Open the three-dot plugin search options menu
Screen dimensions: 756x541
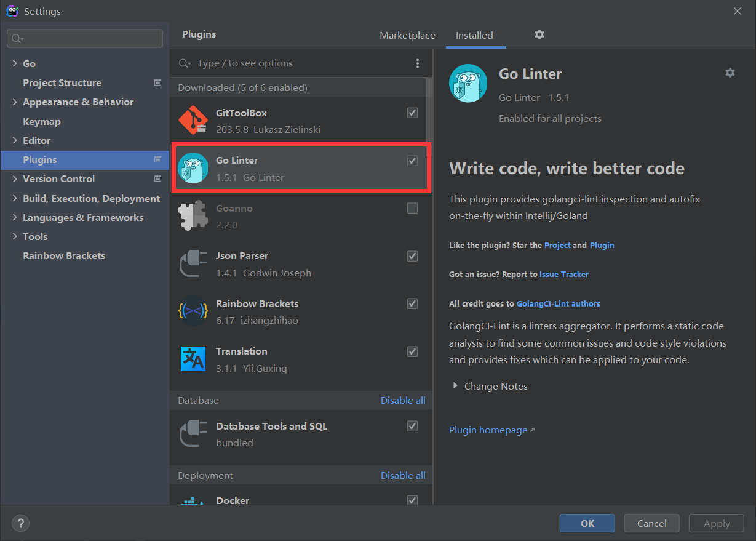[x=418, y=63]
